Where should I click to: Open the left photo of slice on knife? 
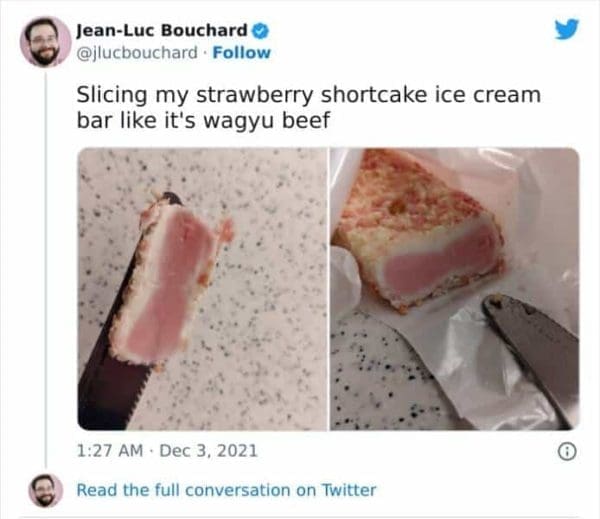[x=202, y=289]
